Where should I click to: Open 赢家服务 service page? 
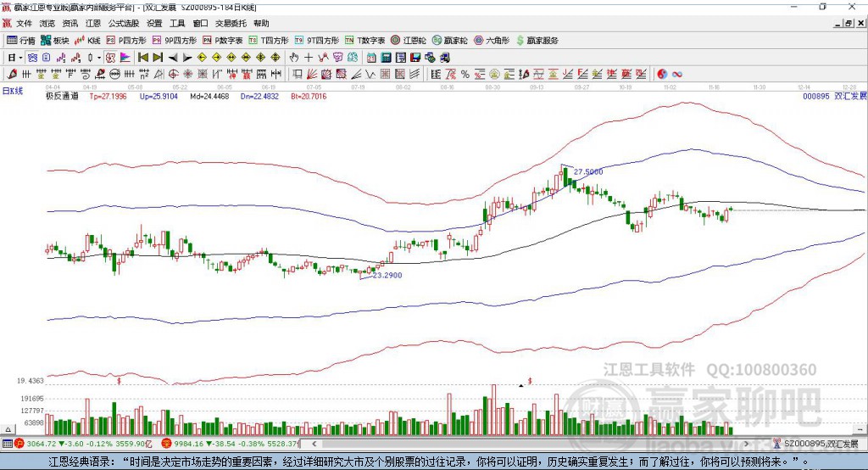[x=537, y=41]
